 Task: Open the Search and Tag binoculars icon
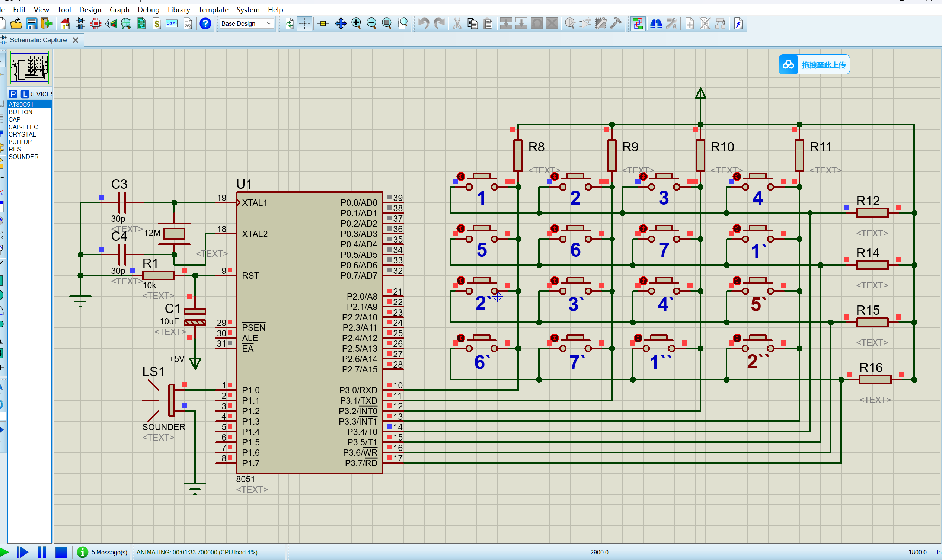tap(656, 24)
